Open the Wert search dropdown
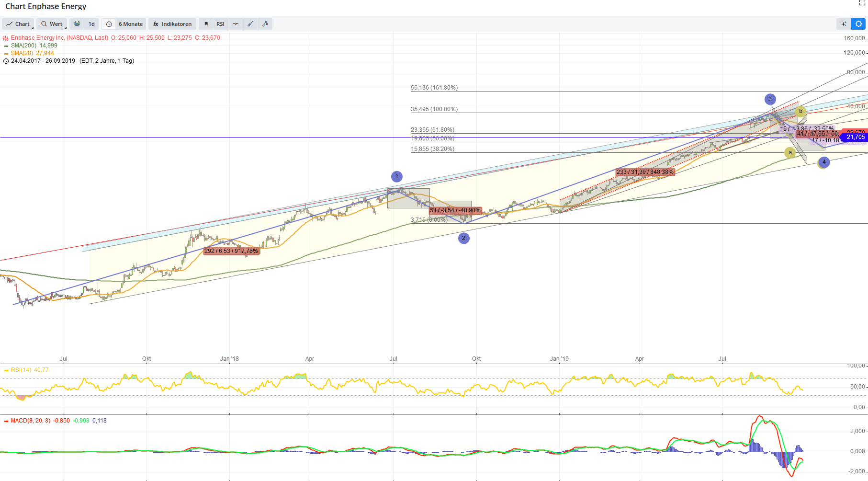The width and height of the screenshot is (868, 481). click(x=52, y=24)
